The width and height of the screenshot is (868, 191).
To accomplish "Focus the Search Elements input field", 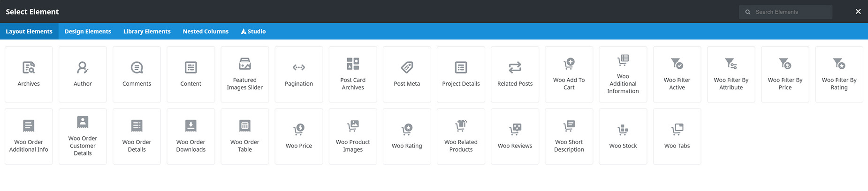I will point(785,12).
